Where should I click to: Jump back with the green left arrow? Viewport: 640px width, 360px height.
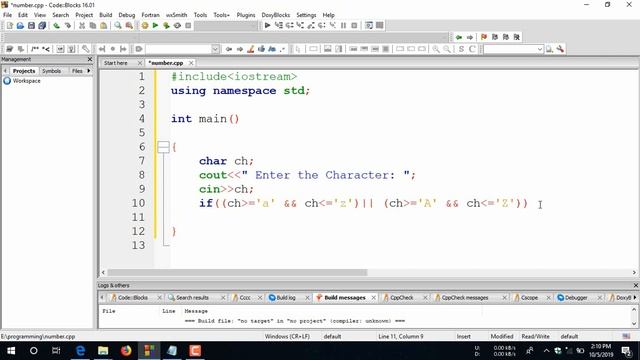coord(459,37)
